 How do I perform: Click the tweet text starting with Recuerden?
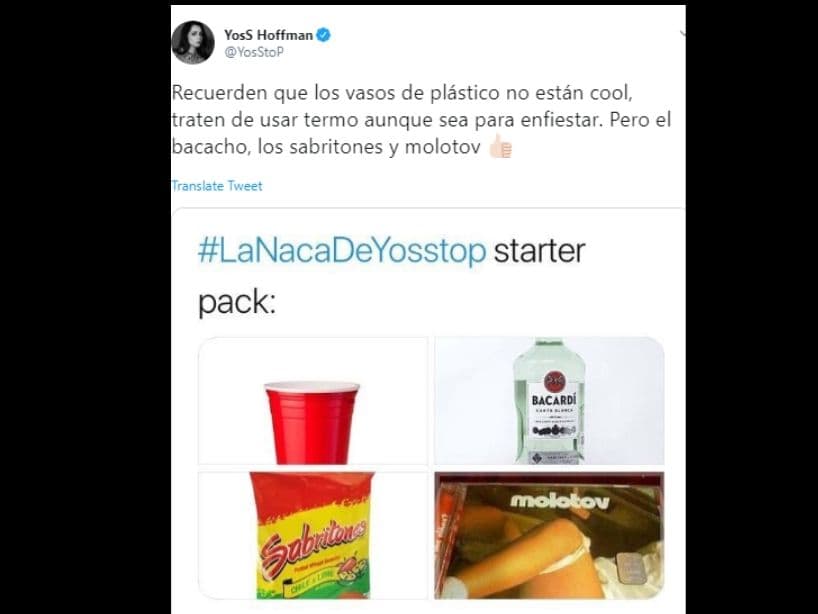click(x=421, y=119)
